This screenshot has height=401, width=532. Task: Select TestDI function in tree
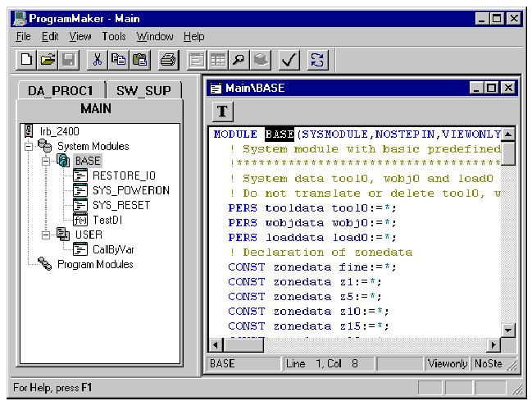107,221
